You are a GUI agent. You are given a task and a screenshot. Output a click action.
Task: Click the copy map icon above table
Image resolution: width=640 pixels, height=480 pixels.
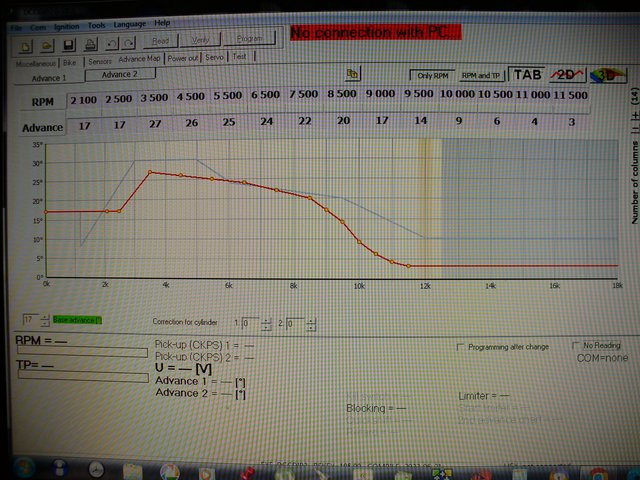click(352, 74)
